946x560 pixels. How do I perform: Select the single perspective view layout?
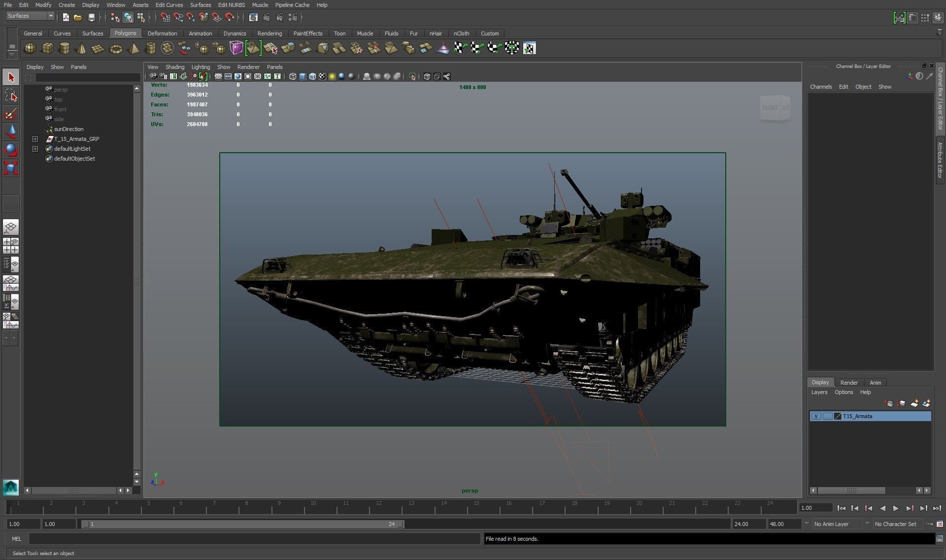[x=11, y=227]
